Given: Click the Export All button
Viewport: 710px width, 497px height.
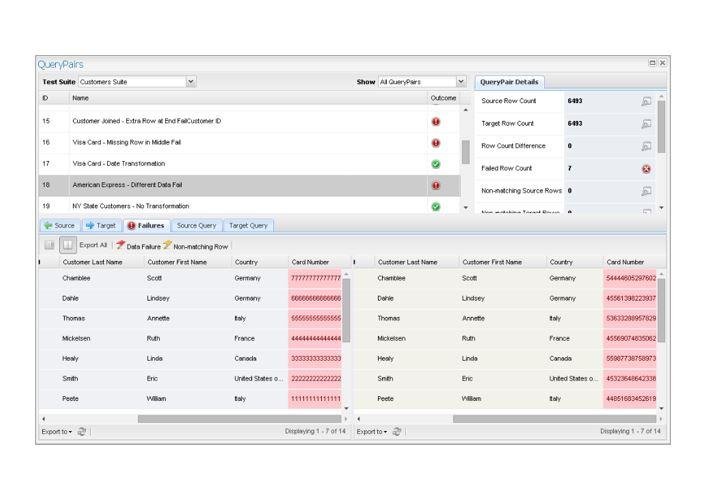Looking at the screenshot, I should click(x=93, y=245).
